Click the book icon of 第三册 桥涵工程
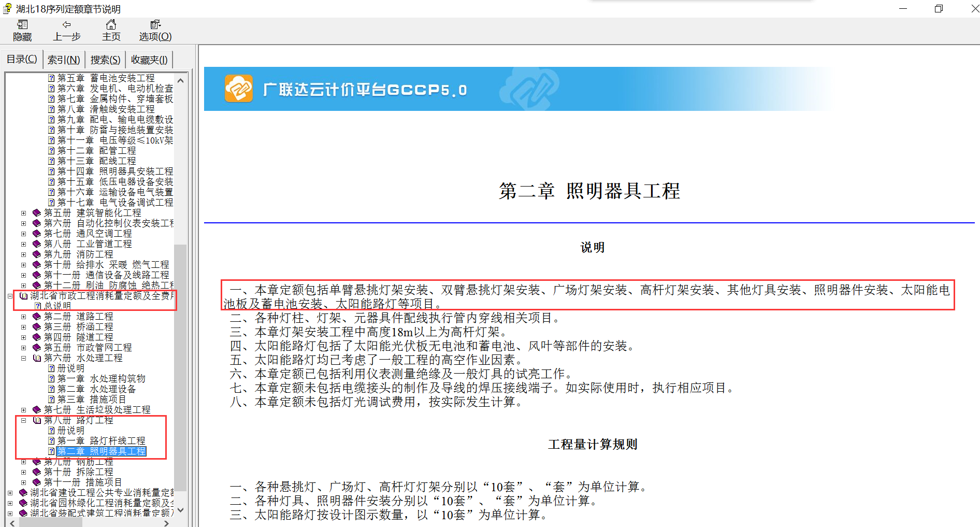The image size is (980, 527). (36, 327)
